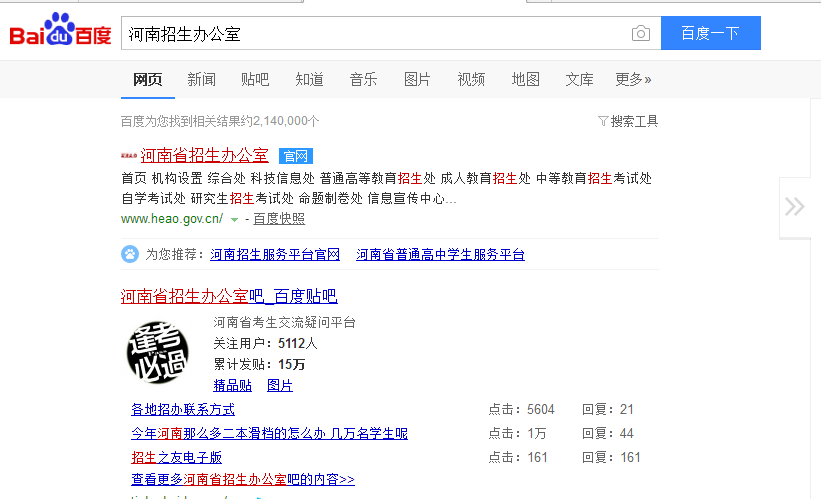Click the description 河南省考生交流疑问平台
The image size is (821, 499).
coord(284,323)
